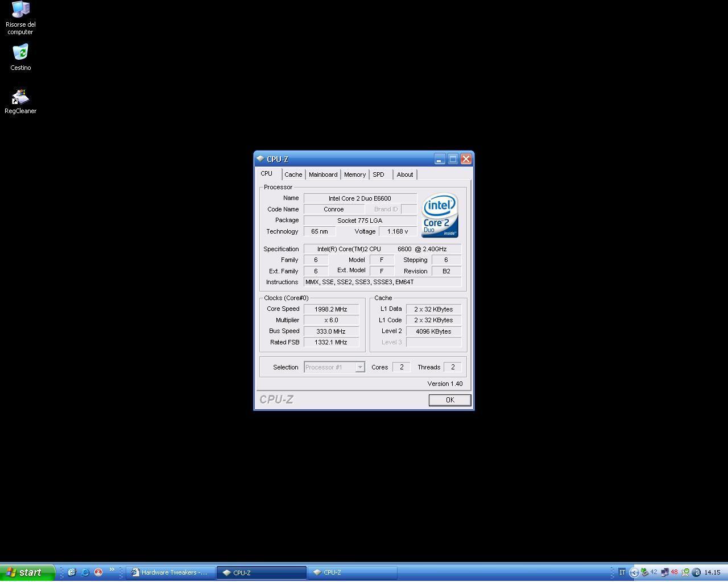Viewport: 728px width, 582px height.
Task: Select the Cestino recycle bin icon
Action: click(x=20, y=57)
